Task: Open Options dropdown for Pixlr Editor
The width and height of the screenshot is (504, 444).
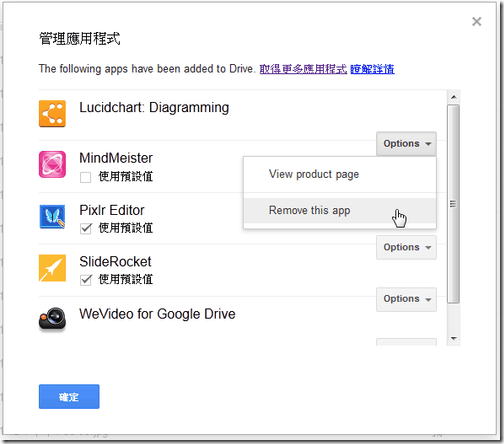Action: click(x=406, y=247)
